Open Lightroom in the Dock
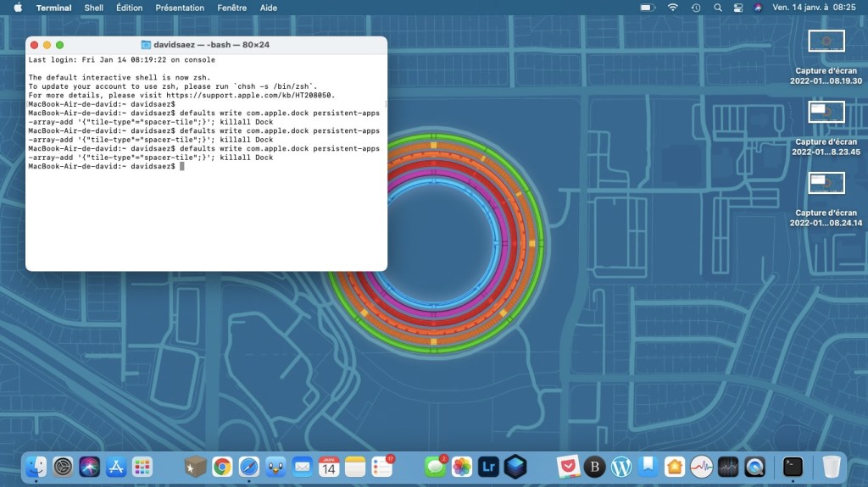Viewport: 868px width, 487px height. 488,466
